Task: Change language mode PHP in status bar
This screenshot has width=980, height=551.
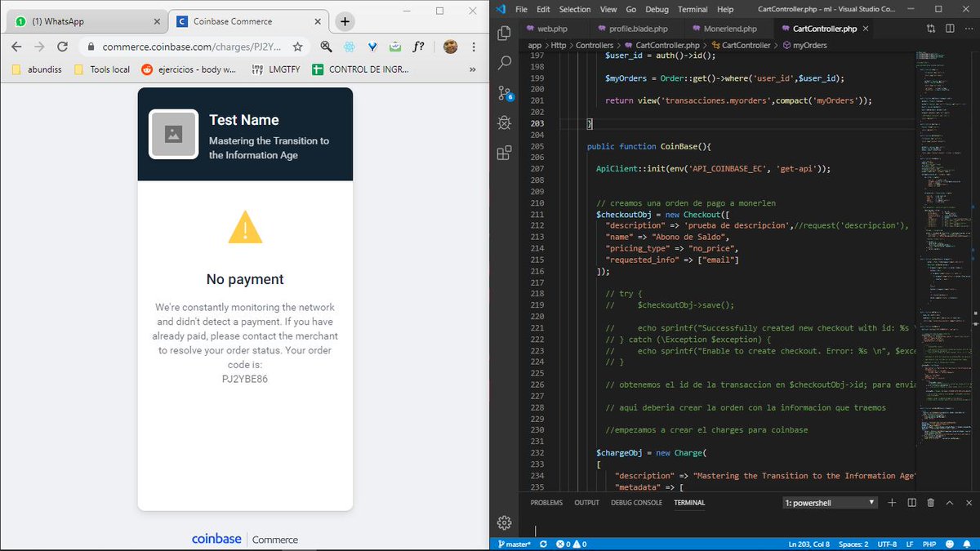Action: [930, 544]
